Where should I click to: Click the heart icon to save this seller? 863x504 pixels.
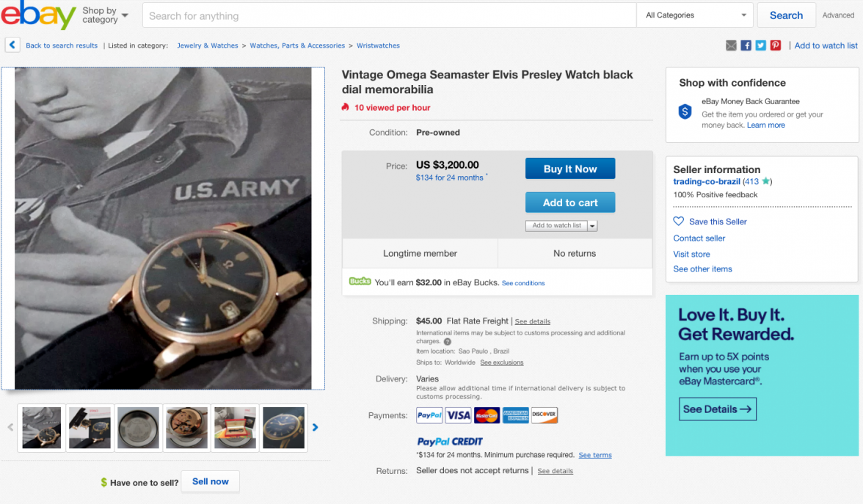point(679,222)
